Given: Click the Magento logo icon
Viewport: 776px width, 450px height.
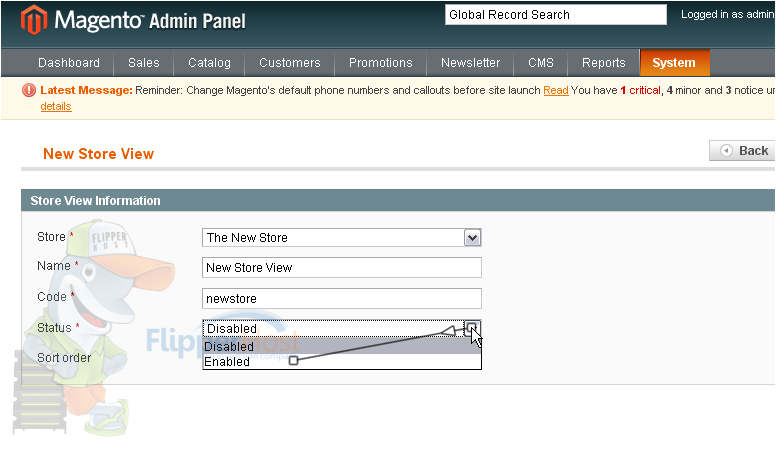Looking at the screenshot, I should pyautogui.click(x=33, y=20).
